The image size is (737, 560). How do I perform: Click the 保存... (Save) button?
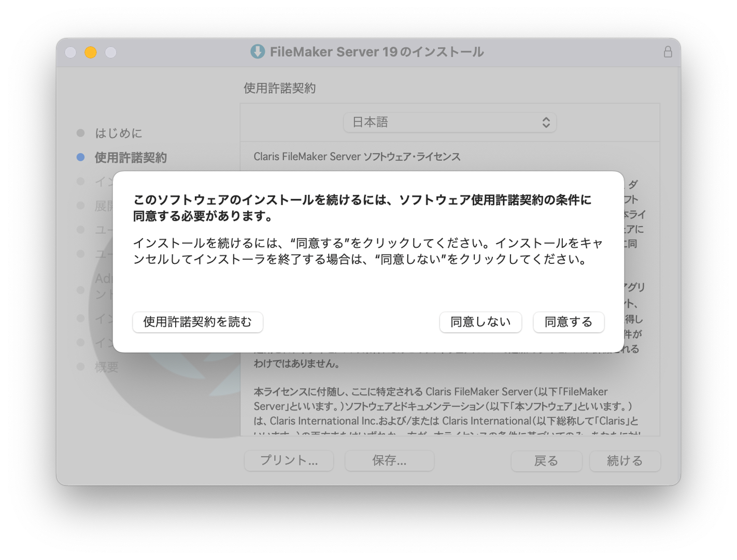pos(389,460)
